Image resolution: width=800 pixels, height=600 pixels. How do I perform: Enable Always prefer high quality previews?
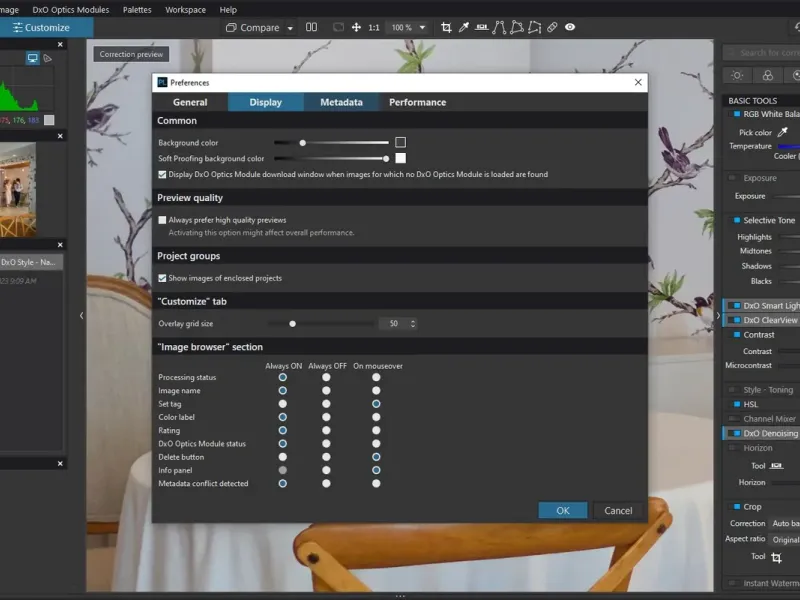[162, 220]
